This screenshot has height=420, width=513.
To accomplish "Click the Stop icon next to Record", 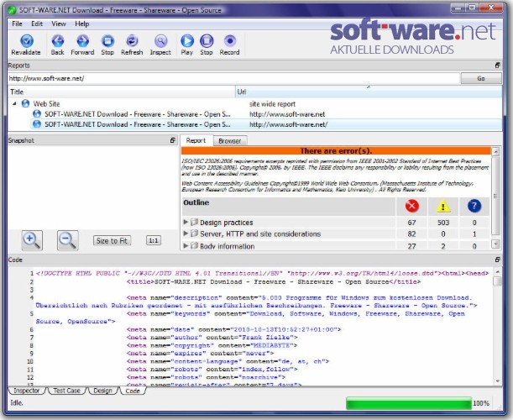I will coord(207,41).
